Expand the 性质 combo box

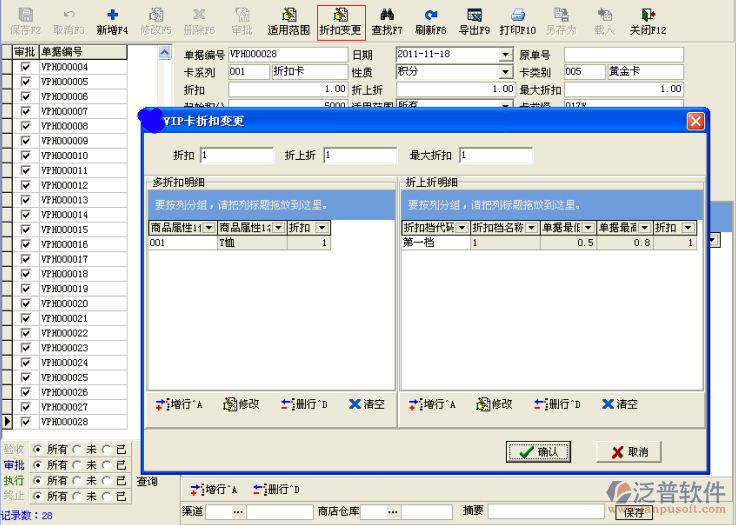[506, 72]
